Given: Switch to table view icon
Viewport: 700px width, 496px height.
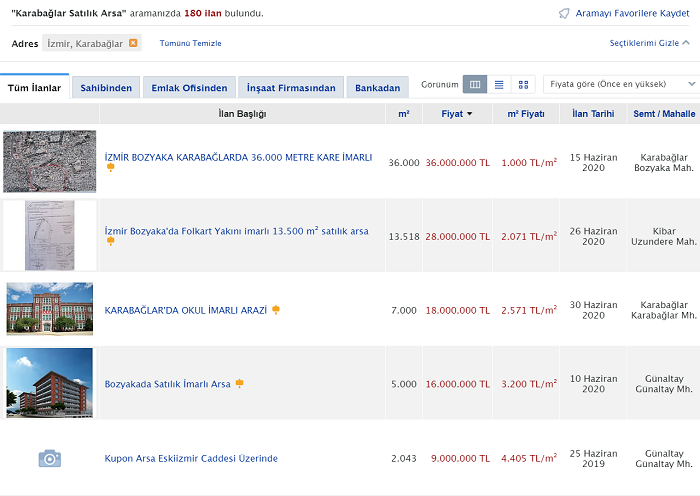Looking at the screenshot, I should (475, 85).
